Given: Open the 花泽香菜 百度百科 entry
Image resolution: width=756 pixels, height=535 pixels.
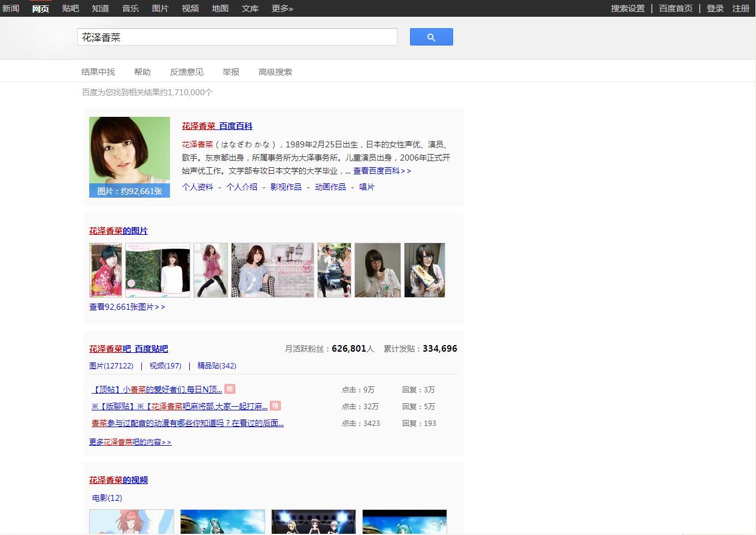Looking at the screenshot, I should point(216,126).
